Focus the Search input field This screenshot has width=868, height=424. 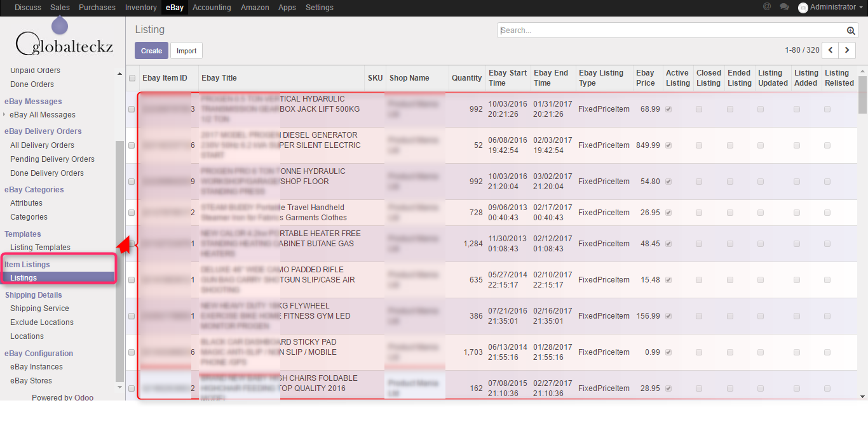click(670, 30)
